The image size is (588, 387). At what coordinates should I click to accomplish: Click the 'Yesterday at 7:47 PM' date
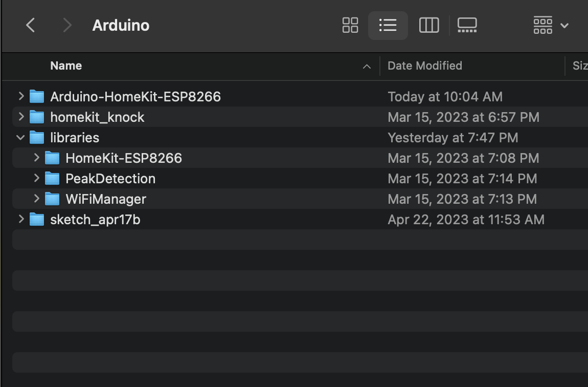[x=453, y=138]
